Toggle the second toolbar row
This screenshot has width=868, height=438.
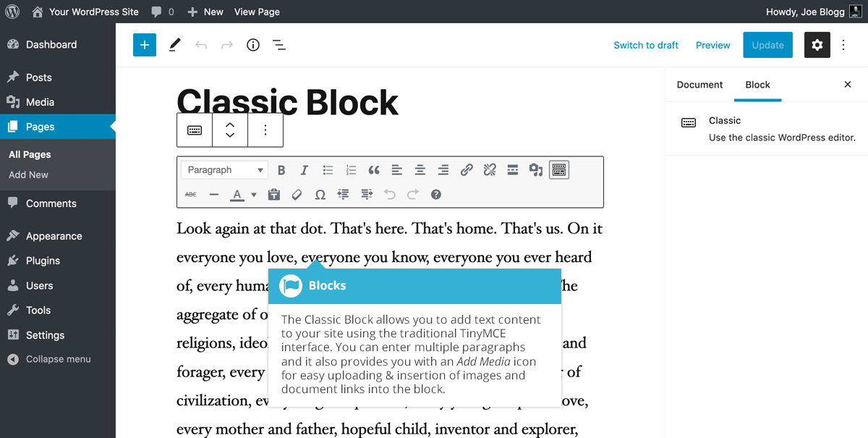point(559,169)
